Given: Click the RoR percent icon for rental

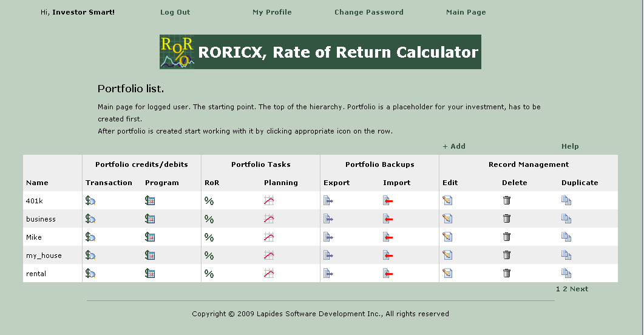Looking at the screenshot, I should 209,274.
